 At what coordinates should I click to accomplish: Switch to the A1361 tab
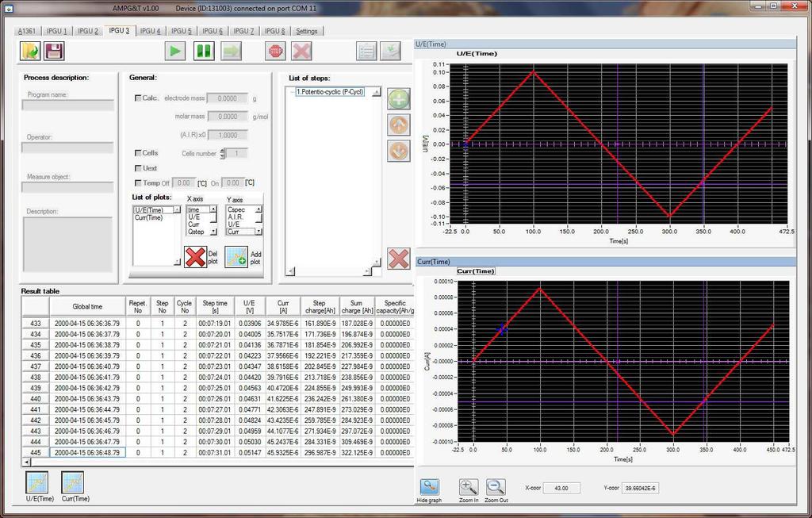click(27, 31)
